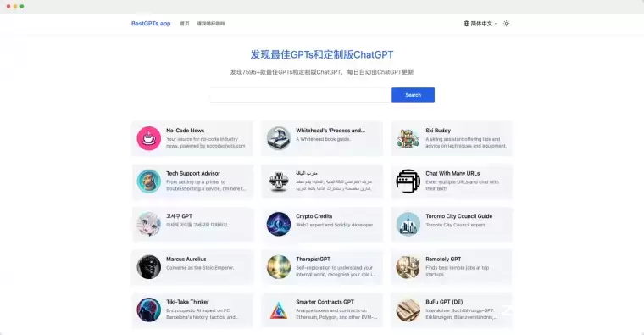Open the Ski Buddy title link
644x335 pixels.
pyautogui.click(x=438, y=131)
